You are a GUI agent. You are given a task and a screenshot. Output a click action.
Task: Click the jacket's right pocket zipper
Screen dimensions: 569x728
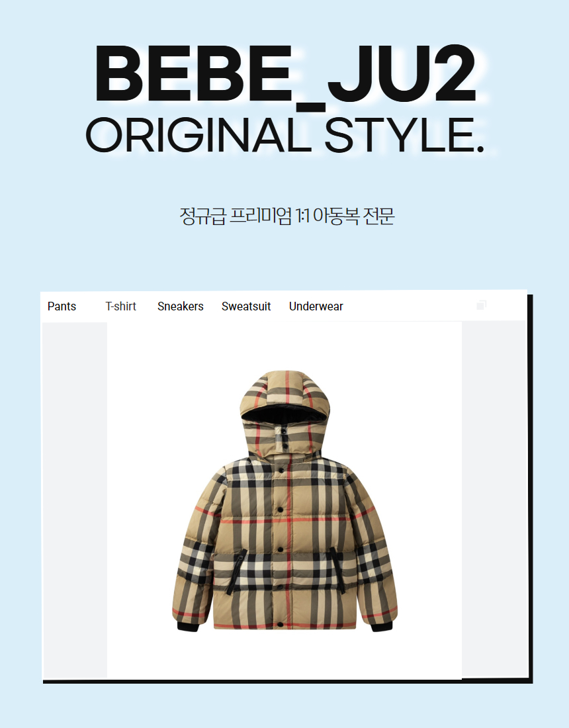338,570
